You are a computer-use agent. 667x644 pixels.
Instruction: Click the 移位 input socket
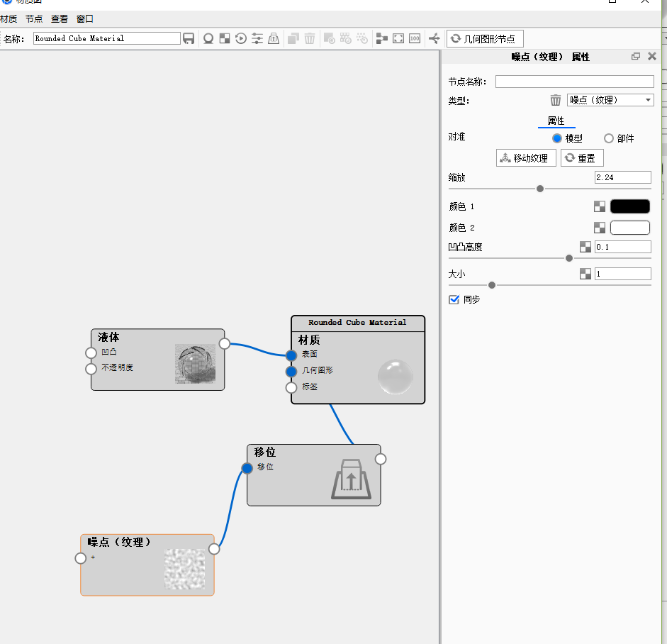[247, 468]
